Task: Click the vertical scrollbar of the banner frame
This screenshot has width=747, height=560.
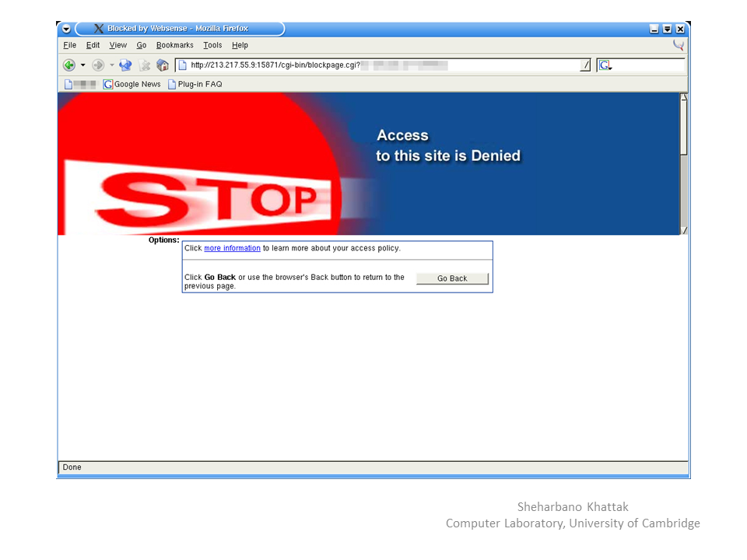Action: coord(684,163)
